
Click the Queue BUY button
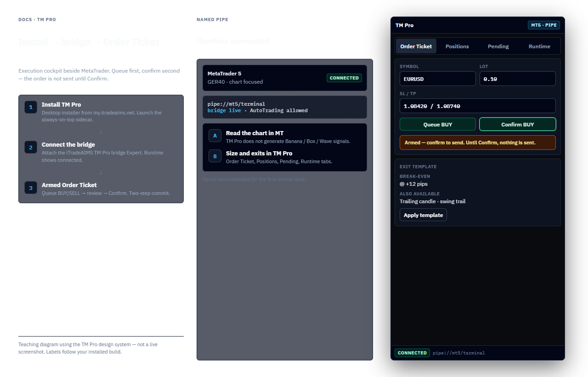point(438,124)
